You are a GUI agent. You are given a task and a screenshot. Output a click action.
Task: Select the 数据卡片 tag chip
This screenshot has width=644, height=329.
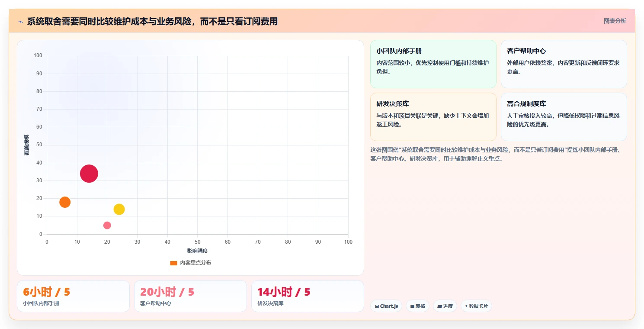(x=476, y=306)
